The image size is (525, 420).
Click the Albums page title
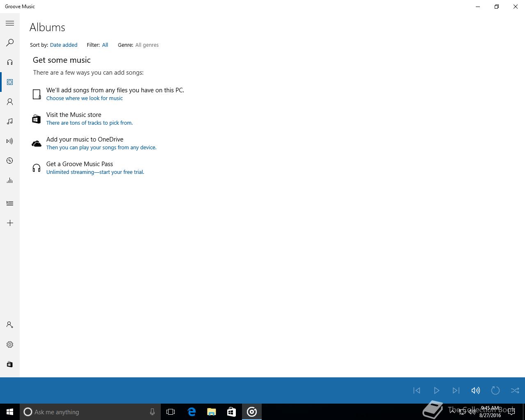[x=48, y=27]
